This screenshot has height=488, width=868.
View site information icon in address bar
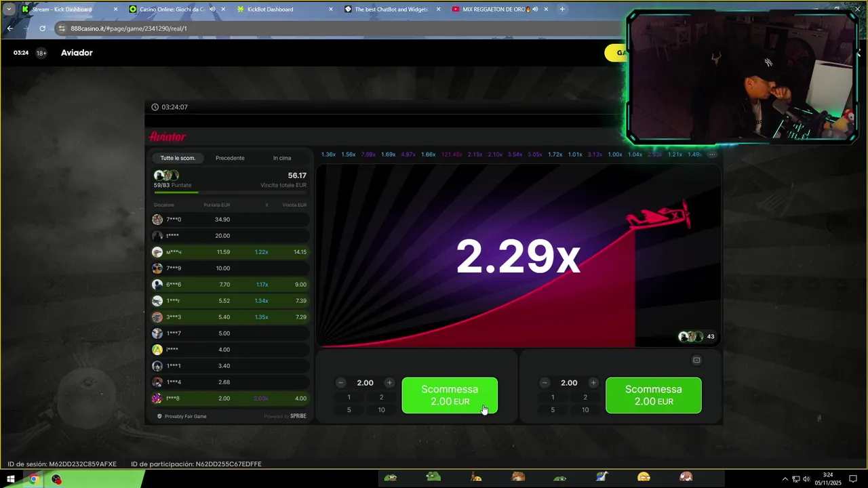62,28
